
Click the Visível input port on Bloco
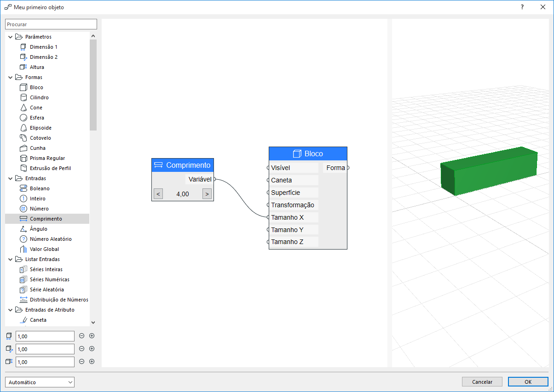(268, 168)
